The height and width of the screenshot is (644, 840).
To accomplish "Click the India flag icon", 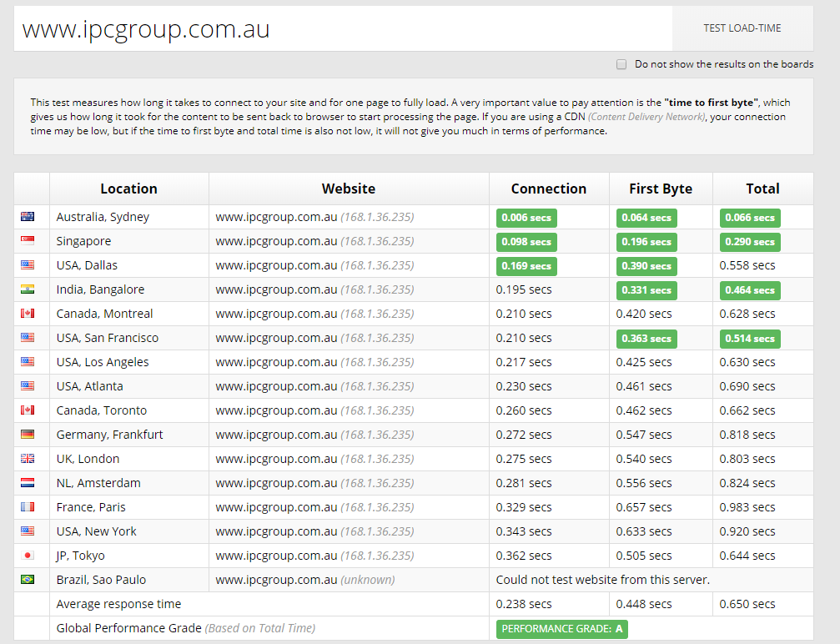I will click(x=28, y=289).
